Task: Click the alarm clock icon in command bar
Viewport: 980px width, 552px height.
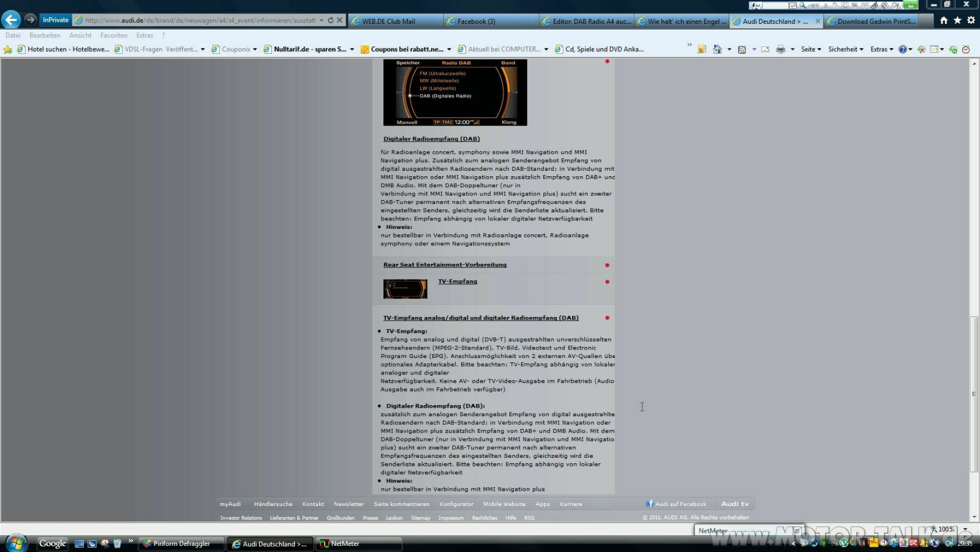Action: pos(966,50)
